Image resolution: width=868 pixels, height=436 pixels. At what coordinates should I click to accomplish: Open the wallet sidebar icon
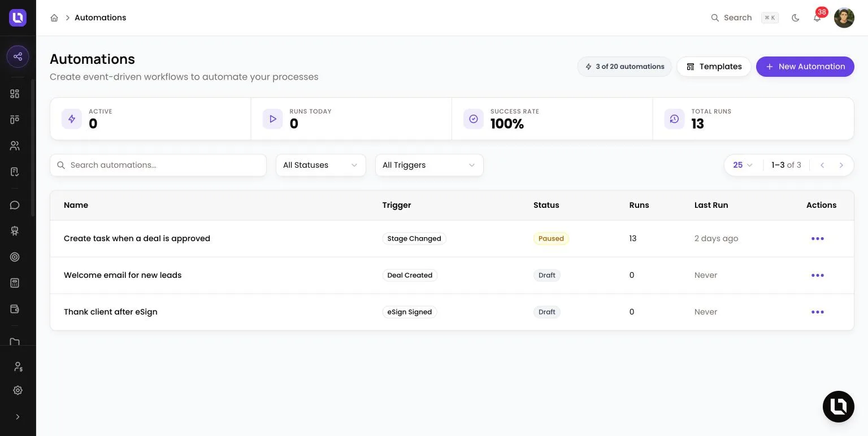(15, 309)
